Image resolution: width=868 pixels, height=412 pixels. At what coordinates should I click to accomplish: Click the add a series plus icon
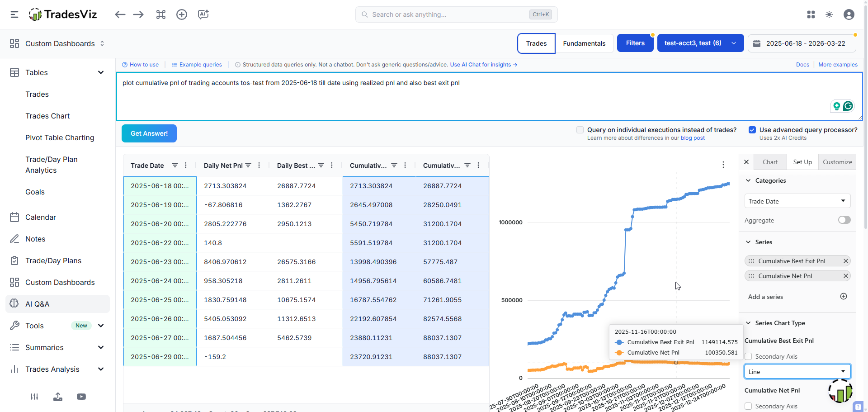click(844, 297)
